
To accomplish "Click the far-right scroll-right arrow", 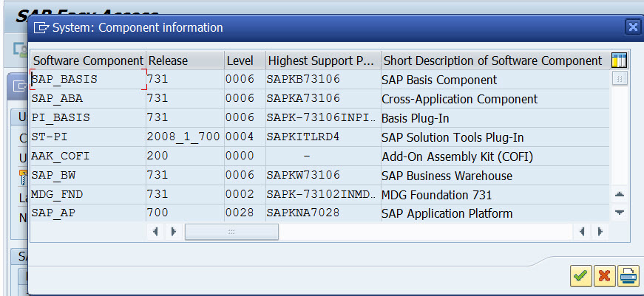I will point(600,232).
